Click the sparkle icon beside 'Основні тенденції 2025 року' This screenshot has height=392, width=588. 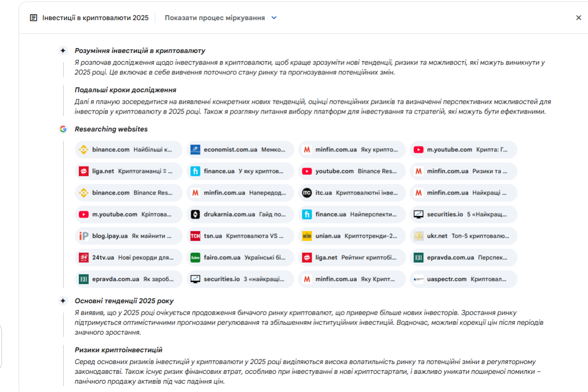63,301
